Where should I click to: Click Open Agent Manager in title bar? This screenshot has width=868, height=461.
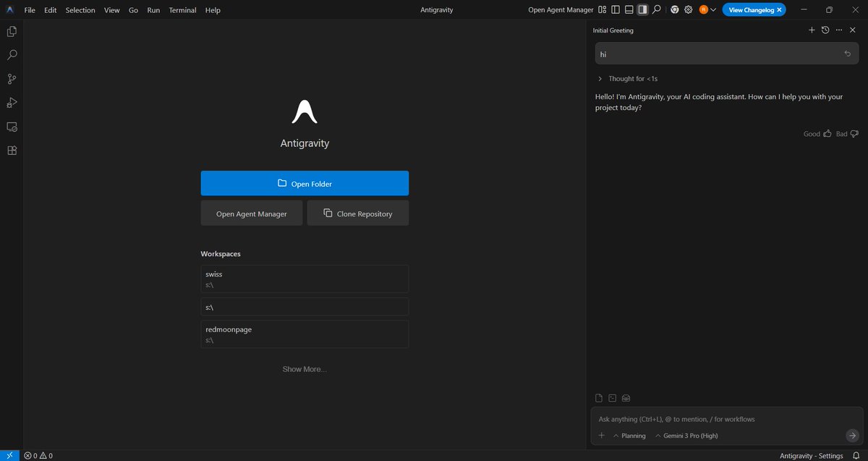[561, 10]
